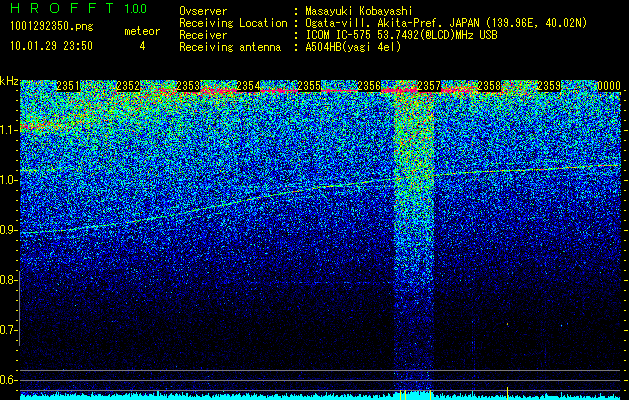The width and height of the screenshot is (629, 400).
Task: Click the isolated yellow meteor tick under 2358
Action: tap(507, 393)
